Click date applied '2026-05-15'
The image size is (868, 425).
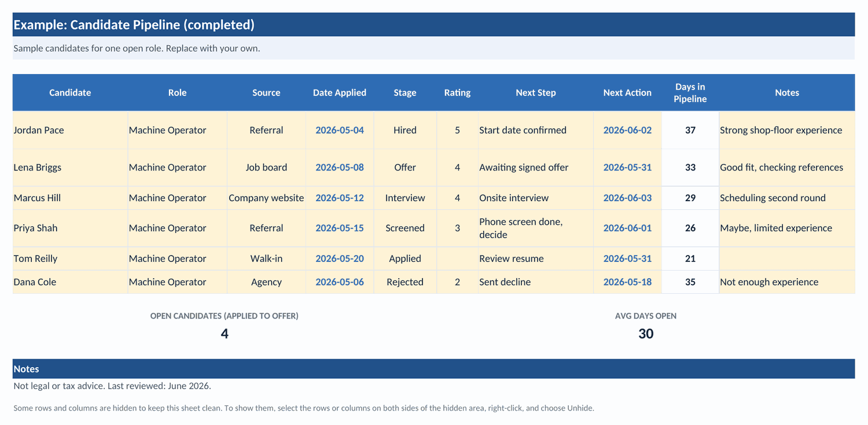340,228
